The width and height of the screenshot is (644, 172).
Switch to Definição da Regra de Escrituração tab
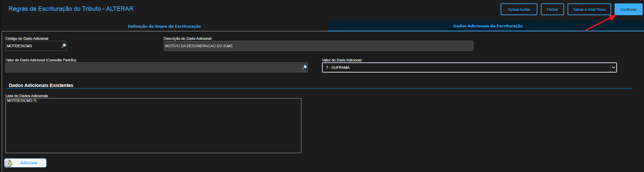(164, 26)
